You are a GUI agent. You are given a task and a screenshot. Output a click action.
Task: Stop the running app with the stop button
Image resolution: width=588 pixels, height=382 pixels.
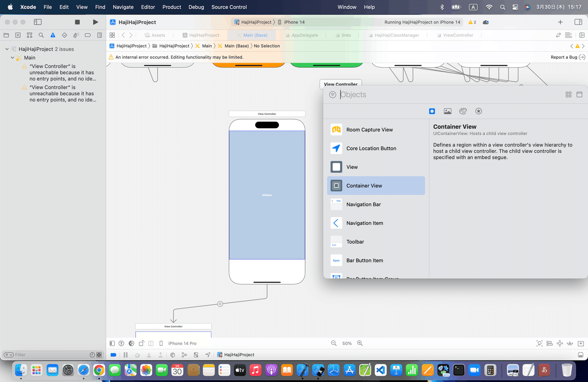tap(77, 22)
